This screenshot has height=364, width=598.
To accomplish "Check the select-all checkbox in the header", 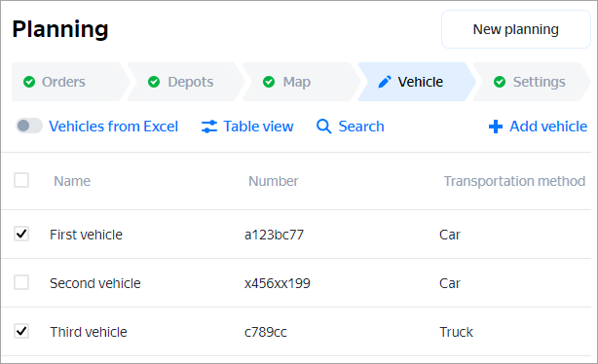I will coord(21,180).
